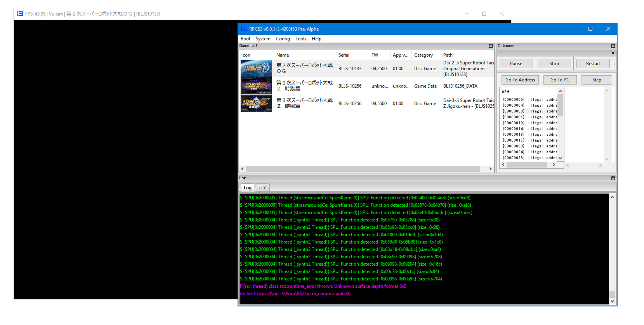Open the Config menu
644x325 pixels.
pyautogui.click(x=282, y=39)
